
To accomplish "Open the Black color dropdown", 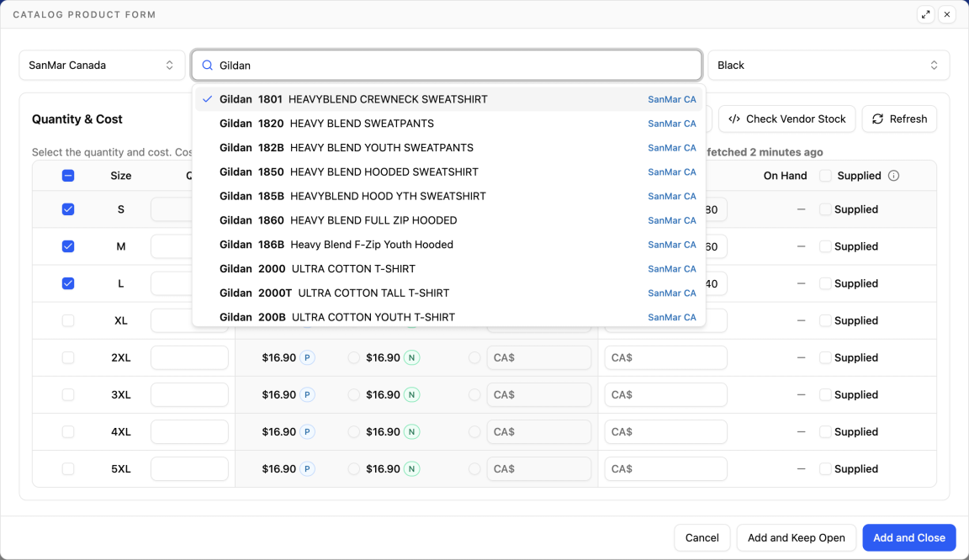I will [828, 65].
